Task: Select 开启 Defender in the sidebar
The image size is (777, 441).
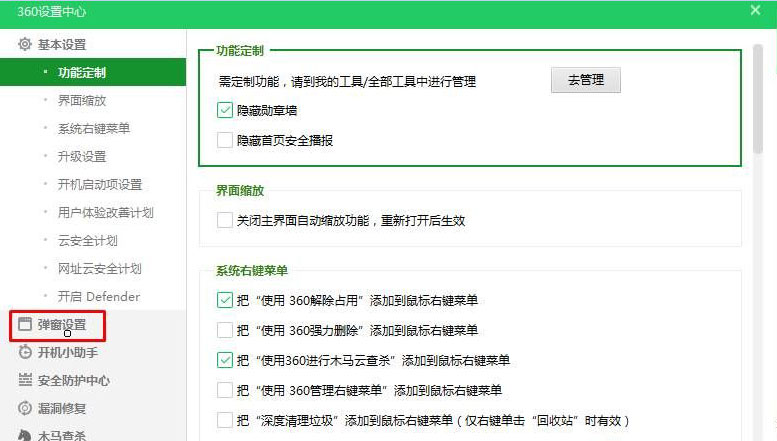Action: [99, 296]
